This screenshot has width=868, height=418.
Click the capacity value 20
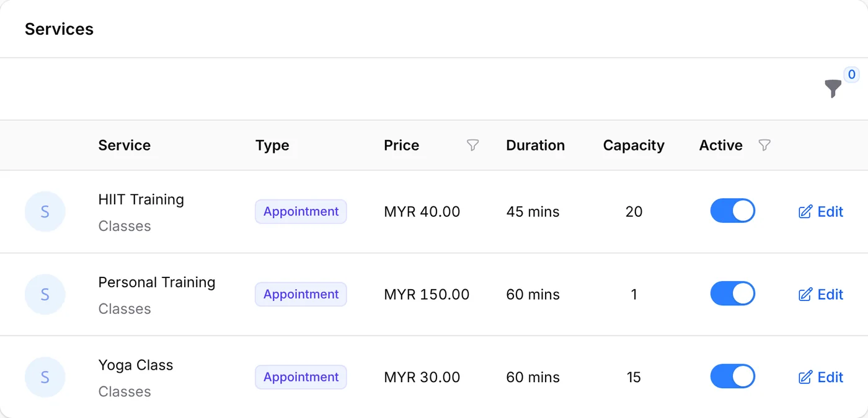(x=634, y=212)
